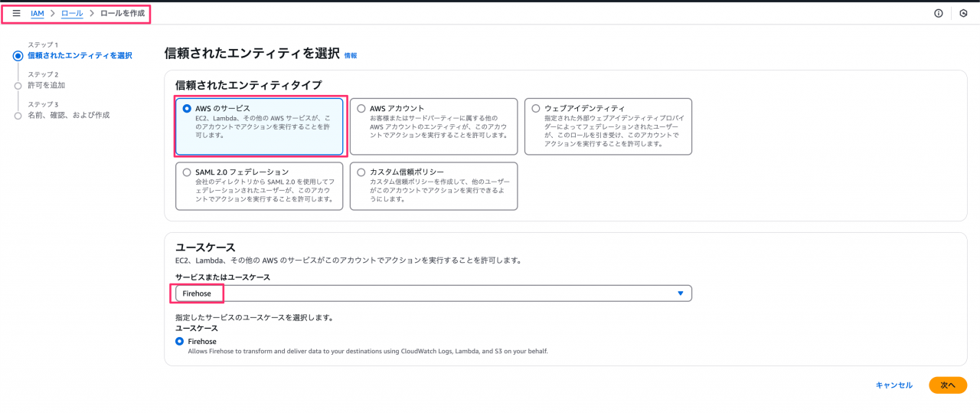Click the step 2 progress indicator circle

tap(18, 85)
